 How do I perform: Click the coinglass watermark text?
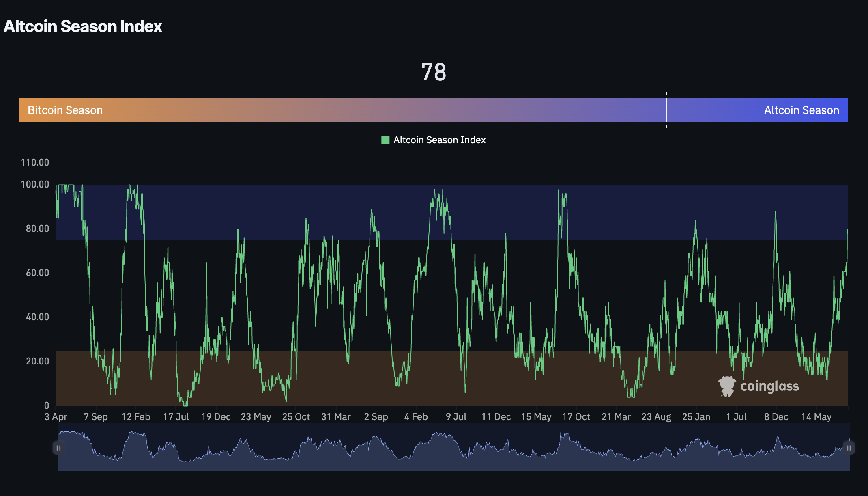click(769, 386)
